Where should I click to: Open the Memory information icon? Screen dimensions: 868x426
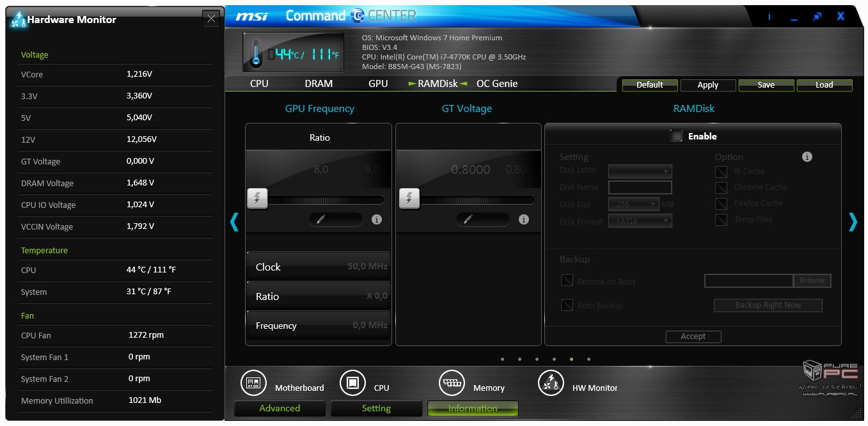point(452,383)
